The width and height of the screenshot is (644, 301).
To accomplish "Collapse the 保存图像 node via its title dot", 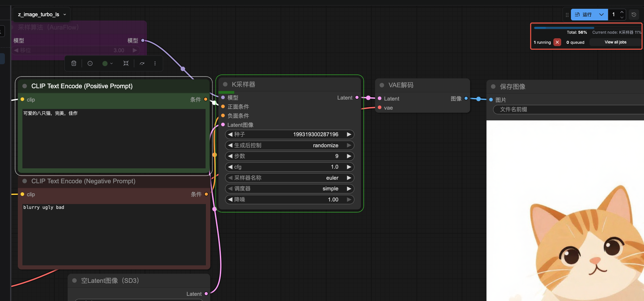I will pyautogui.click(x=493, y=87).
